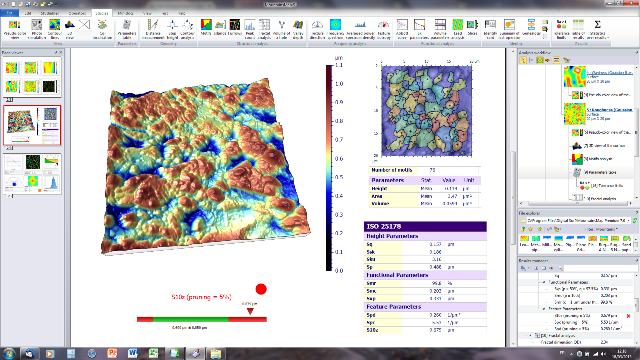Screen dimensions: 640x360
Task: Open the second surface link in Analysis workflow
Action: [610, 109]
